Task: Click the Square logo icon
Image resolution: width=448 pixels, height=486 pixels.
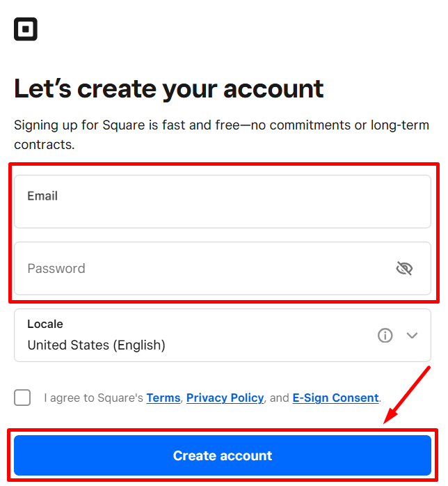Action: pyautogui.click(x=26, y=29)
